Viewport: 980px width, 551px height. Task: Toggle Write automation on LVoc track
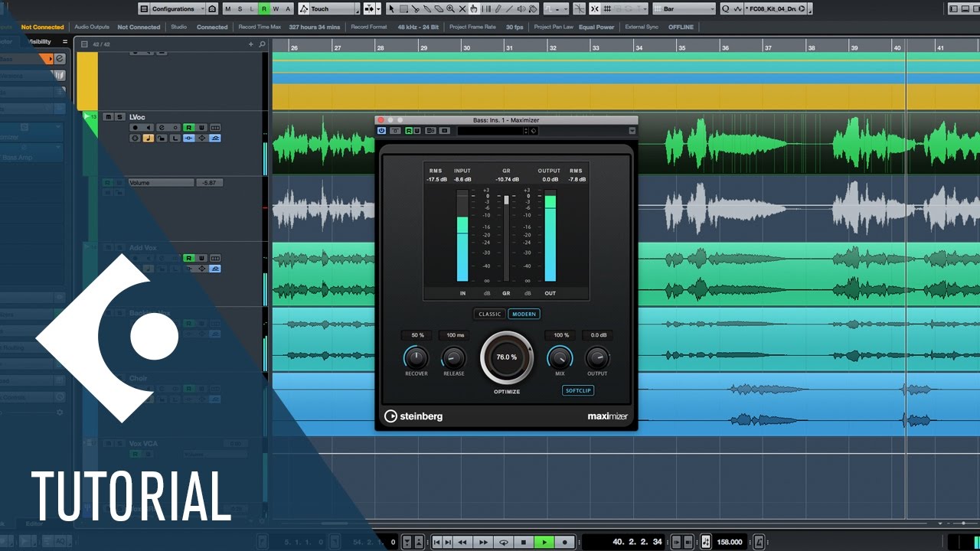[x=202, y=128]
